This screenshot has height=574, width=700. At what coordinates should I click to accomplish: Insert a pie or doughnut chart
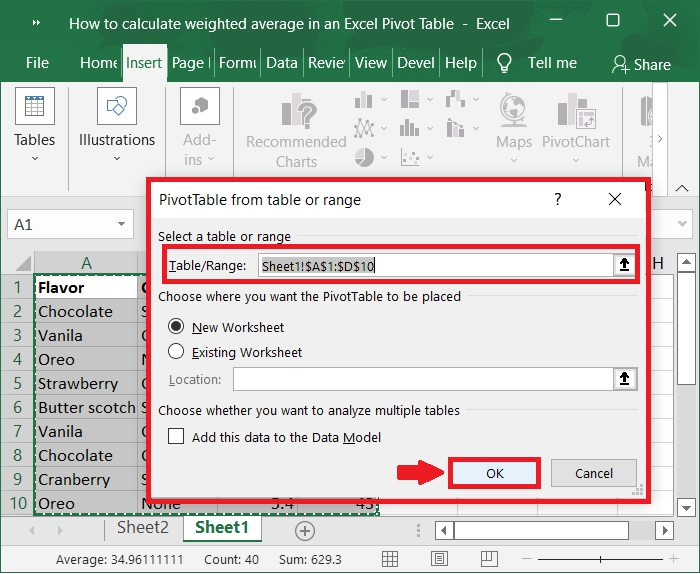(x=364, y=158)
